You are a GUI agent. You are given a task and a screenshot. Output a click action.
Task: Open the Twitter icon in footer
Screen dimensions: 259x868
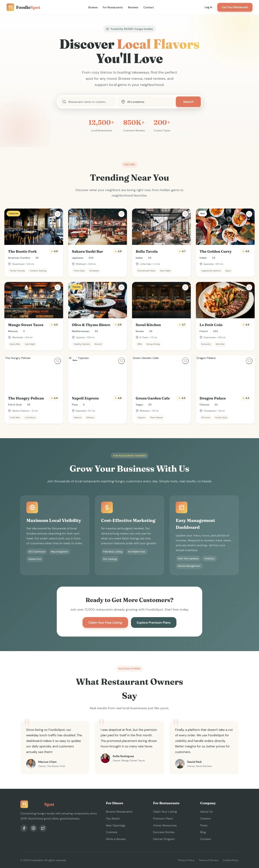click(43, 828)
